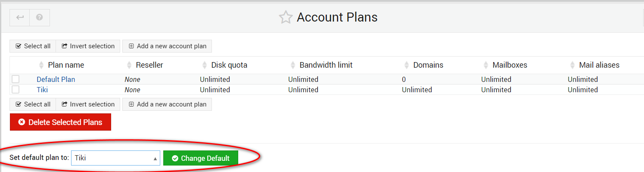Click the favorite star beside Account Plans
The height and width of the screenshot is (172, 644).
[286, 17]
